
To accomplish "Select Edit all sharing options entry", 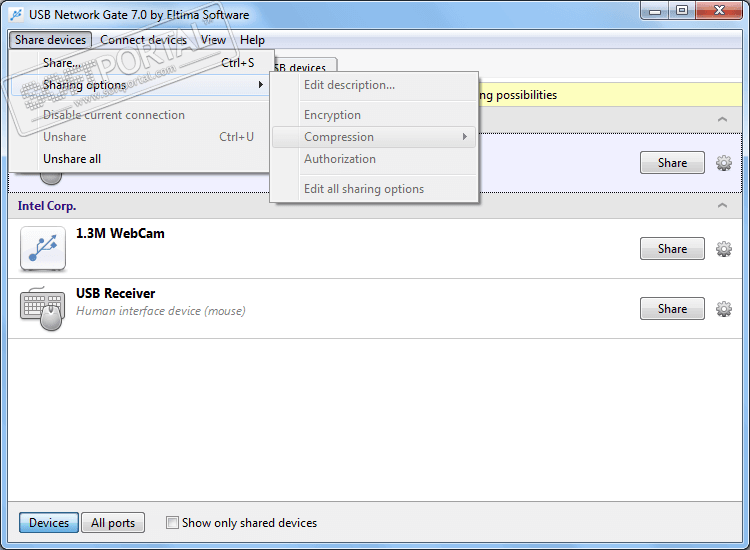I will (x=375, y=189).
